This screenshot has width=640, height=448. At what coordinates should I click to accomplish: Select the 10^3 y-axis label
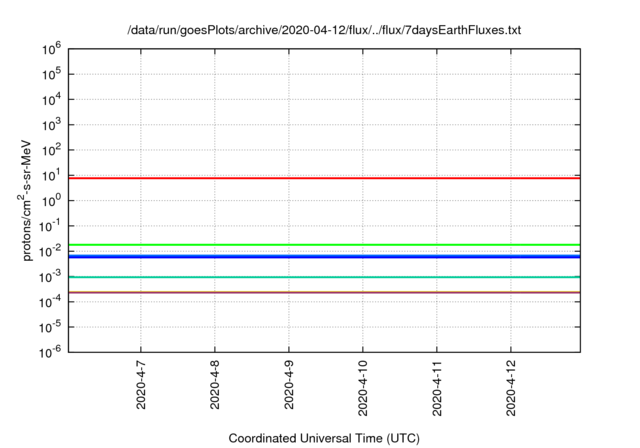[x=51, y=125]
